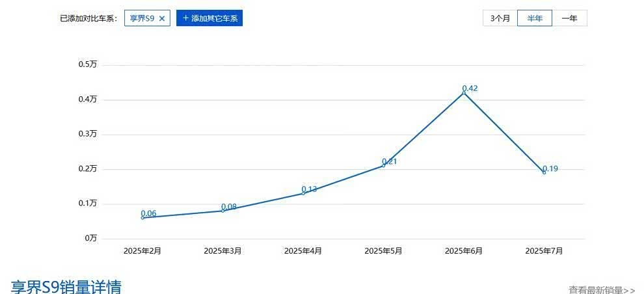This screenshot has width=644, height=294.
Task: Click the 0万 y-axis label
Action: (x=90, y=238)
